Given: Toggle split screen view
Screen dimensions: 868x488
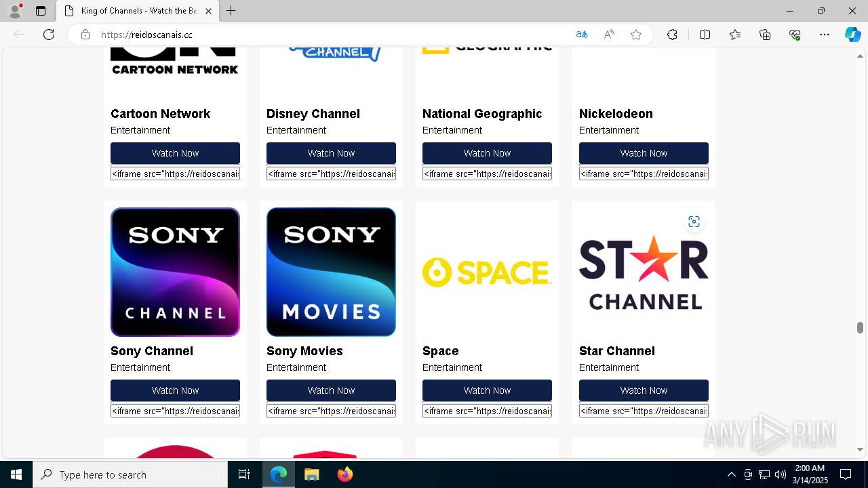Looking at the screenshot, I should (705, 35).
